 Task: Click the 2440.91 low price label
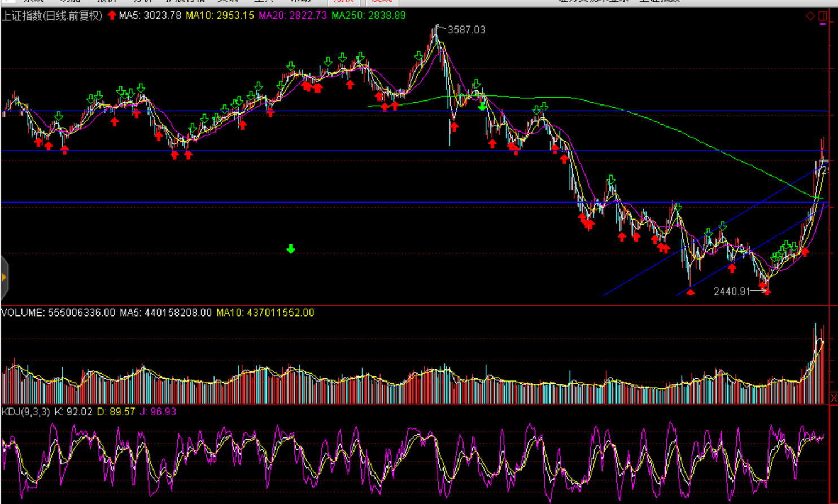731,291
